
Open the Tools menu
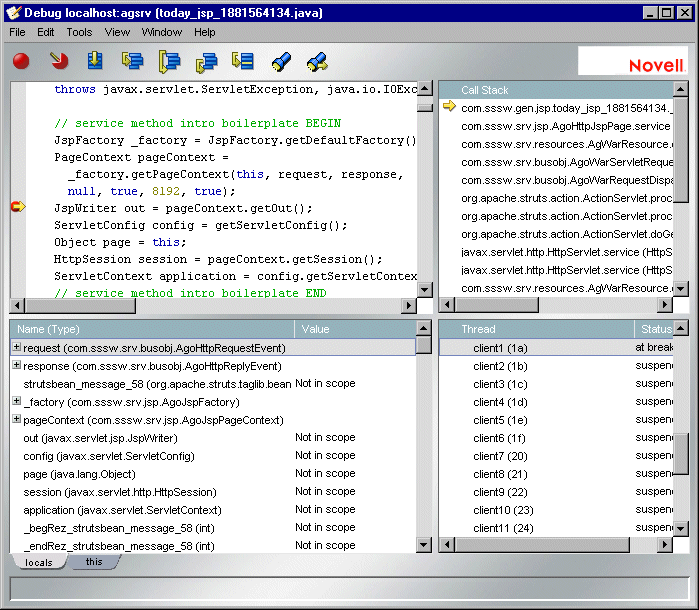pos(79,32)
